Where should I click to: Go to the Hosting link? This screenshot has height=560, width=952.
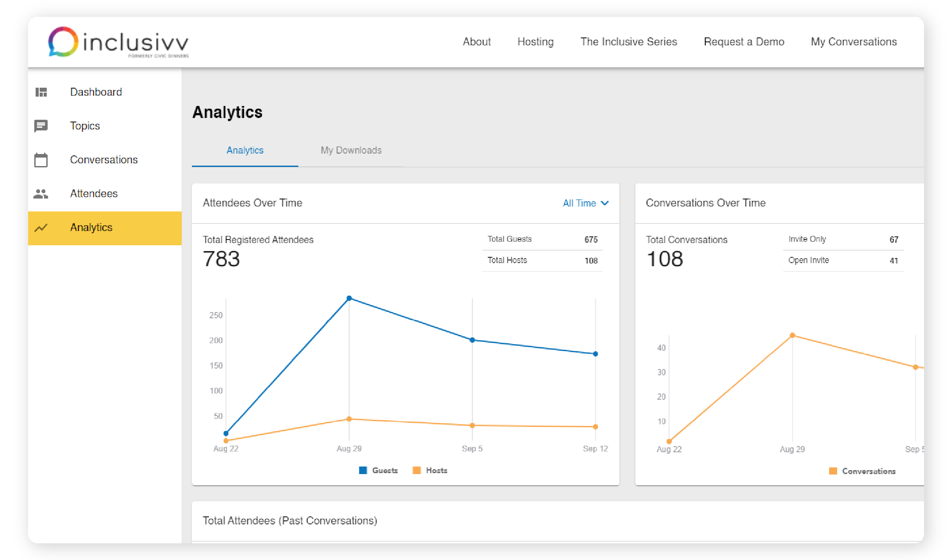pos(535,42)
